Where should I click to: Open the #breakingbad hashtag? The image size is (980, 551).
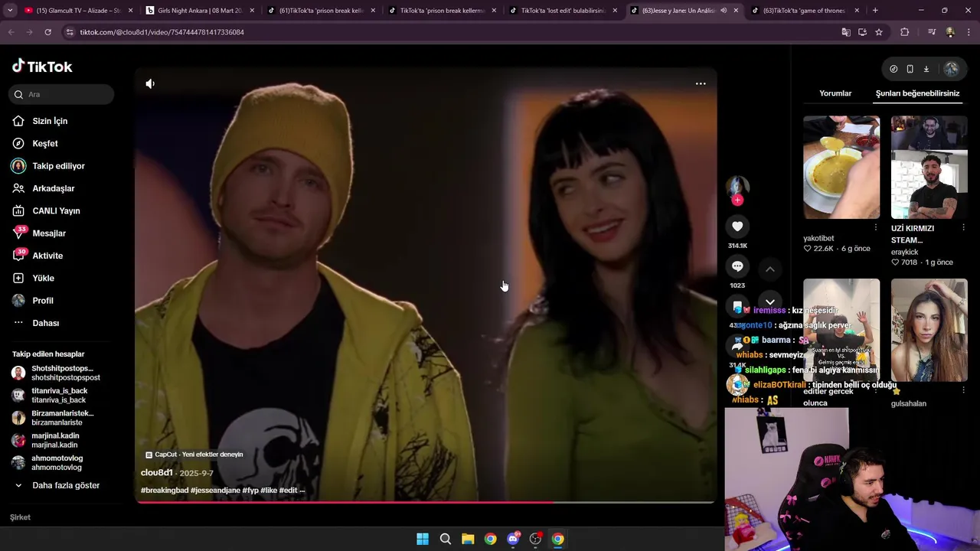point(165,491)
